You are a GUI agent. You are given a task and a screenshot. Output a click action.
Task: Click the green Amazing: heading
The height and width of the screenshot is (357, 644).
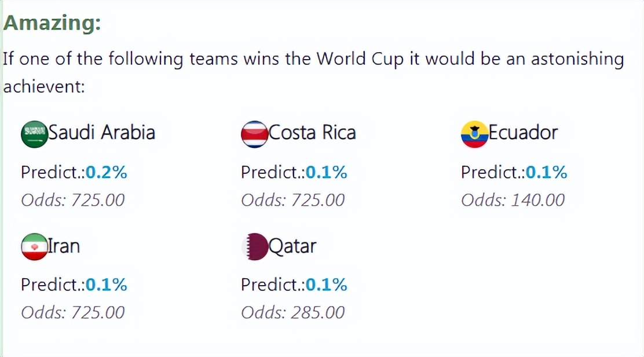(x=52, y=23)
